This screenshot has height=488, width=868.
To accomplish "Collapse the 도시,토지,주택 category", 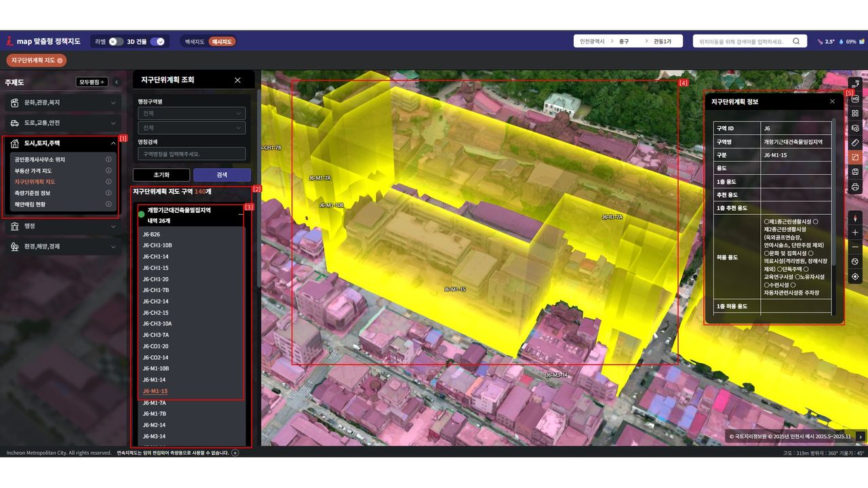I will click(x=113, y=143).
